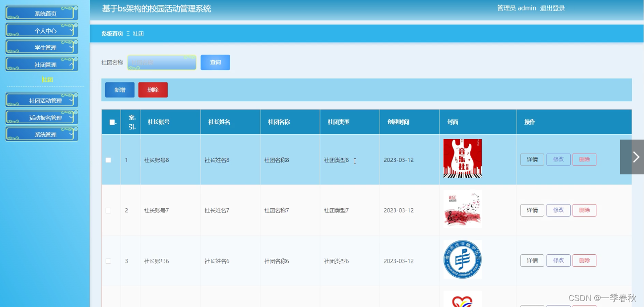Check the checkbox for row 社长账号8
Viewport: 644px width, 307px height.
[x=108, y=160]
